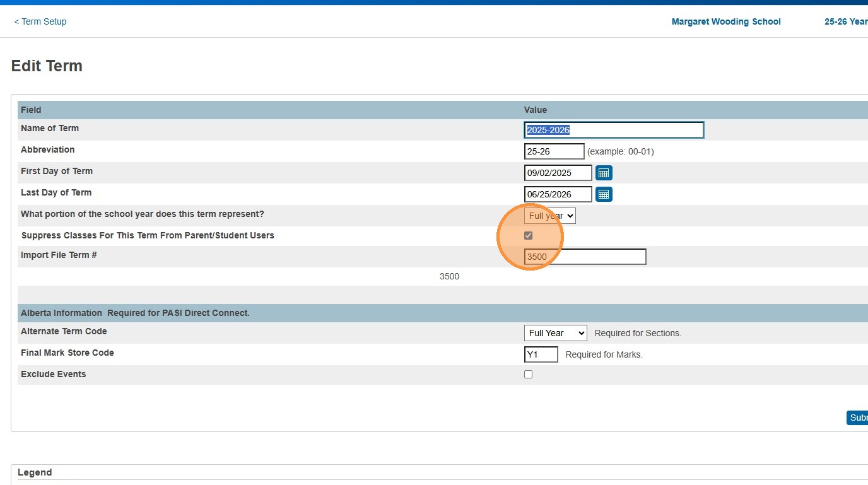868x485 pixels.
Task: Click the Import File Term # field
Action: [585, 257]
